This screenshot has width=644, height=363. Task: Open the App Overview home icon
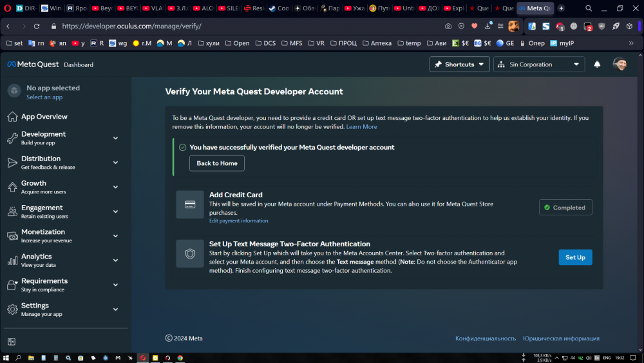(x=12, y=117)
